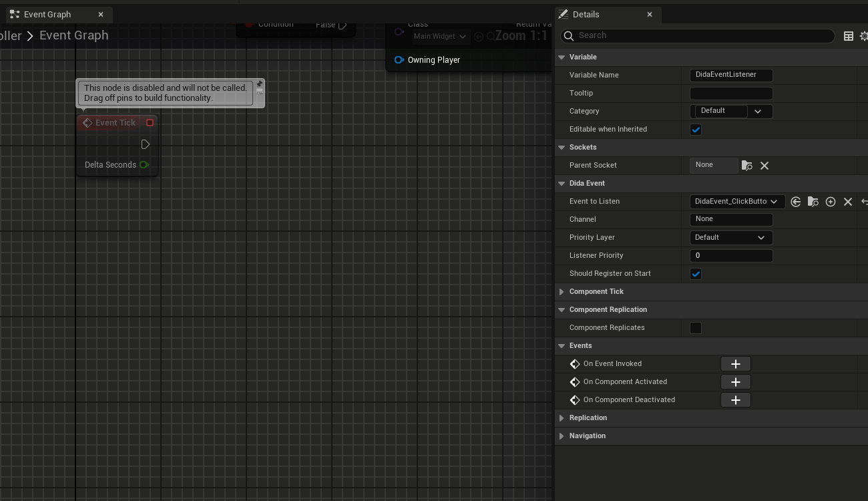Viewport: 868px width, 501px height.
Task: Enable Component Replicates checkbox
Action: pos(696,328)
